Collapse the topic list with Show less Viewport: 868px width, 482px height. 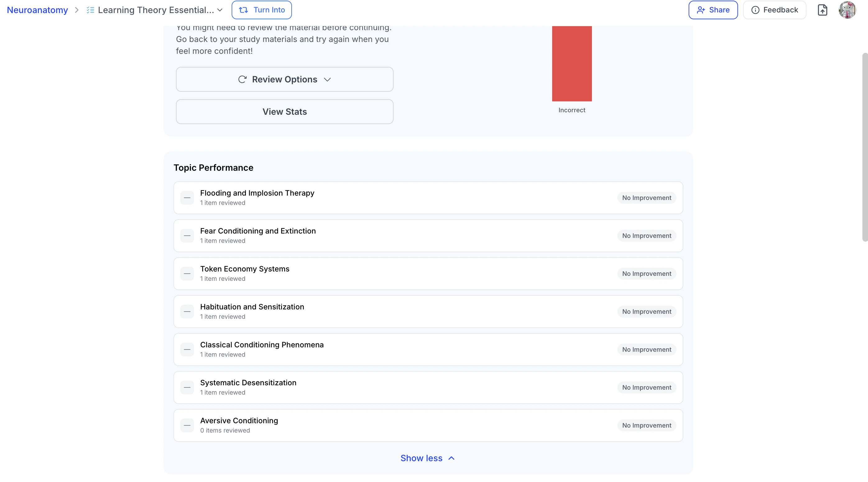click(427, 458)
